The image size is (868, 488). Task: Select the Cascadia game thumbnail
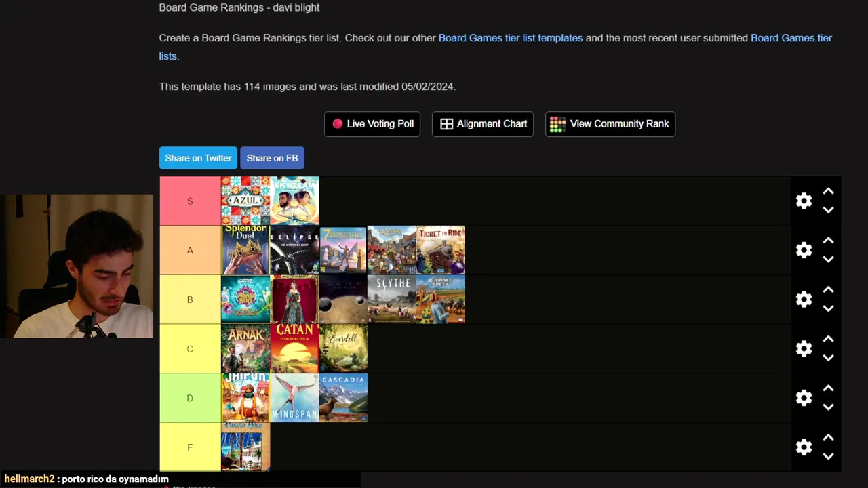(343, 398)
